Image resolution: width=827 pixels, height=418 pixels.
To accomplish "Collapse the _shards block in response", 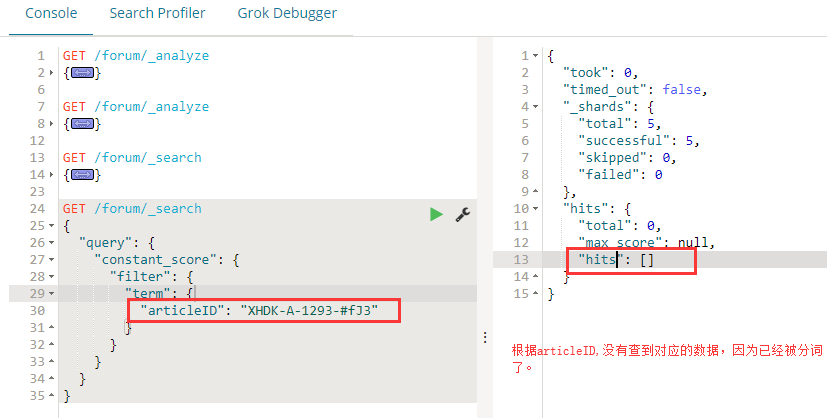I will [x=535, y=107].
